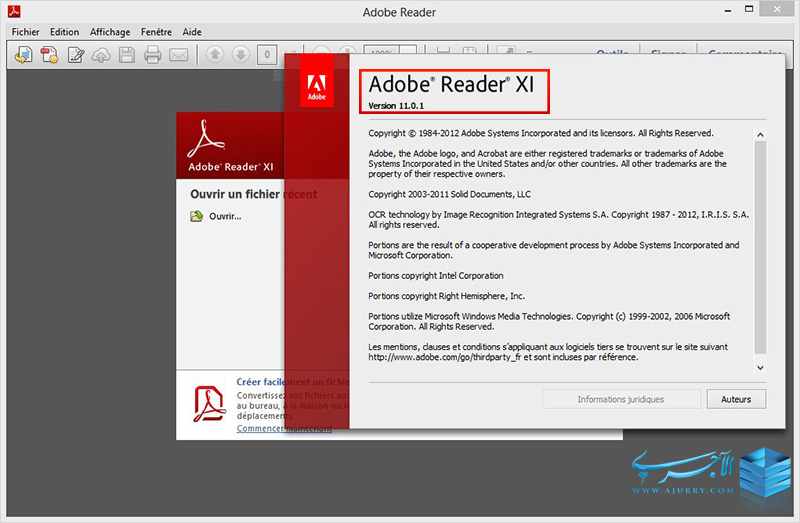Maximize the Adobe Reader window
Screen dimensions: 800x523
749,9
